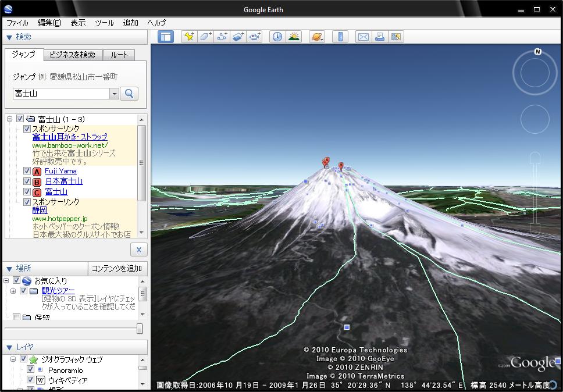Uncheck the first スポンサーリンク checkbox

[x=27, y=129]
